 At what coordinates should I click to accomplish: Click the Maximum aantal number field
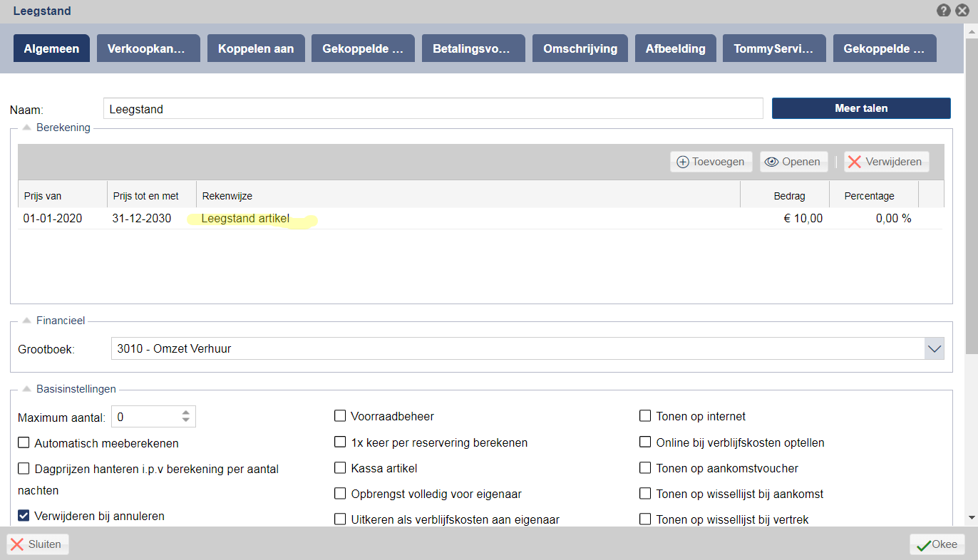click(145, 417)
